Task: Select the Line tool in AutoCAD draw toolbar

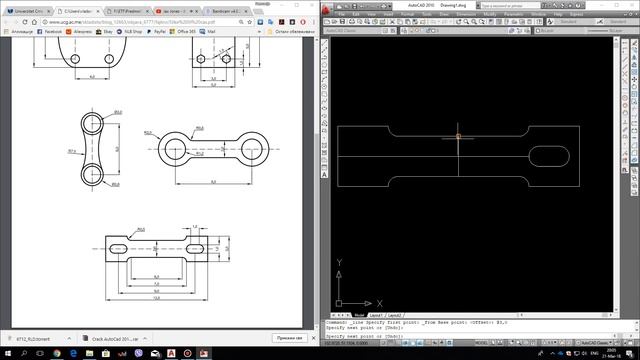Action: click(324, 43)
